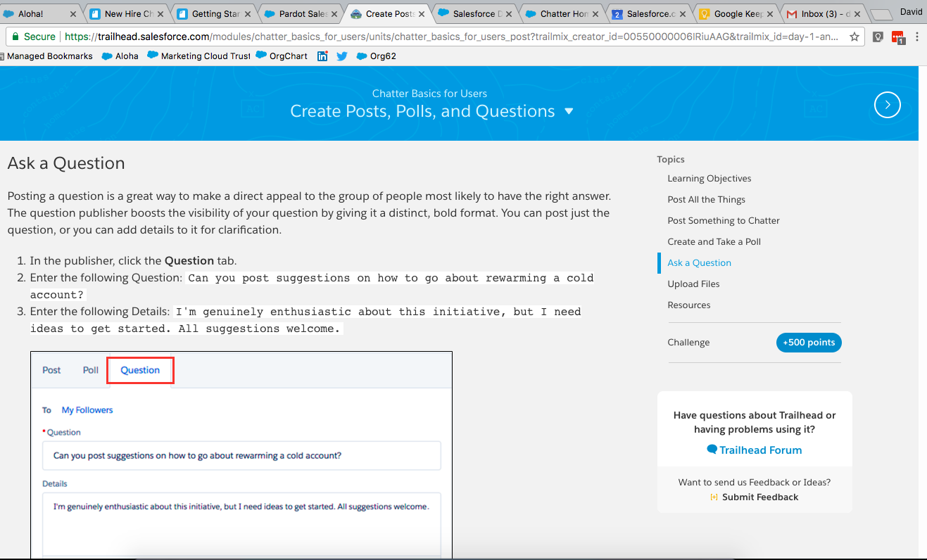The width and height of the screenshot is (927, 560).
Task: Jump to the Resources topic
Action: click(x=689, y=305)
